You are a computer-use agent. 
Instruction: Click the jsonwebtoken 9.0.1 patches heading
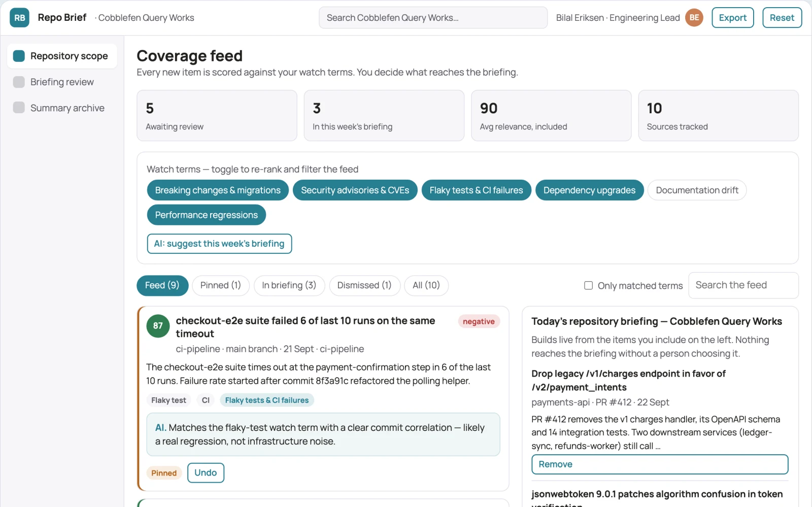657,499
